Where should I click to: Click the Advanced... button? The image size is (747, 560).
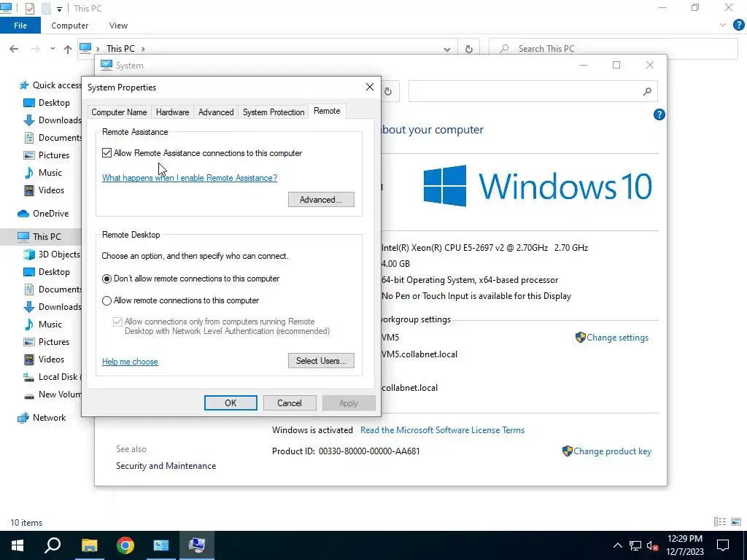click(x=321, y=200)
